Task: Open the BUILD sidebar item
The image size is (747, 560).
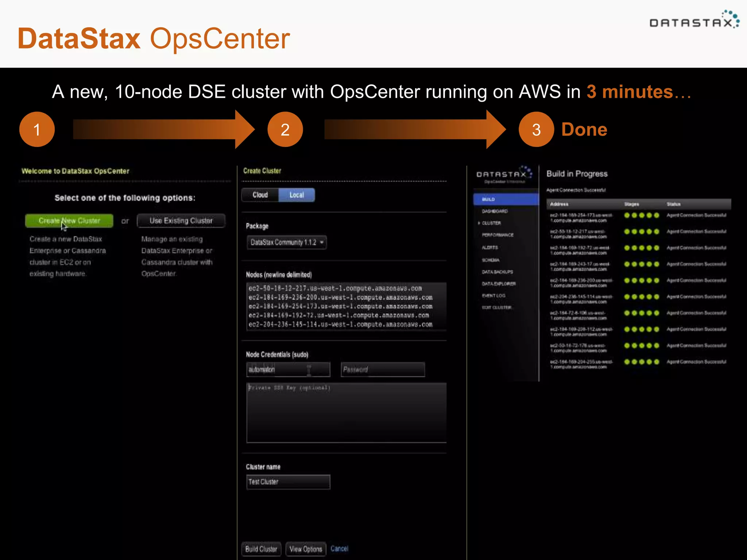Action: pyautogui.click(x=506, y=199)
